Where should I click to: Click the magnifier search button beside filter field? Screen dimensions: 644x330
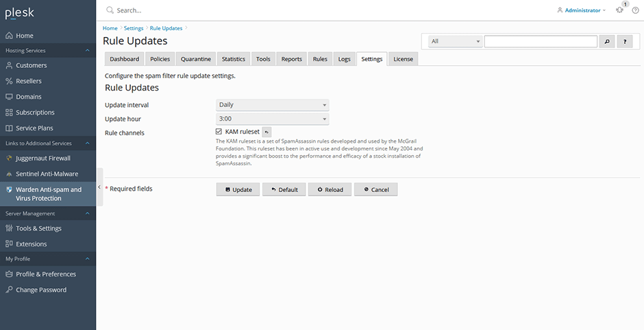coord(607,41)
